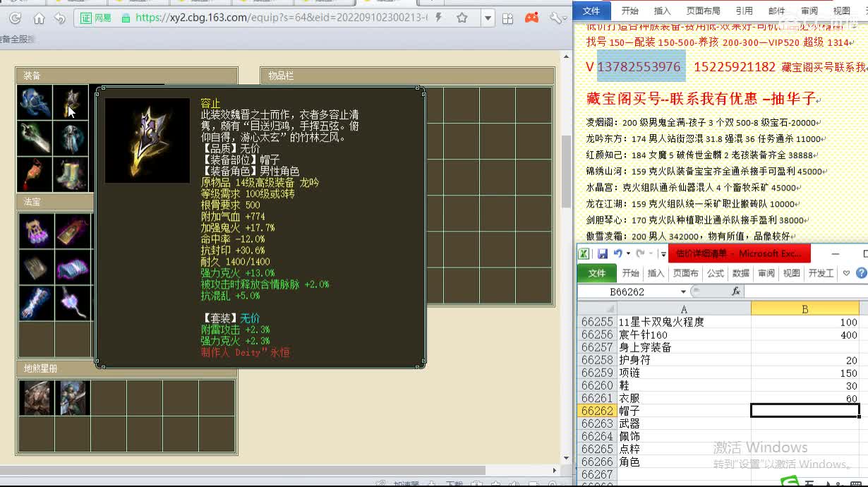Bookmark the page with the star icon
868x487 pixels.
(x=462, y=18)
